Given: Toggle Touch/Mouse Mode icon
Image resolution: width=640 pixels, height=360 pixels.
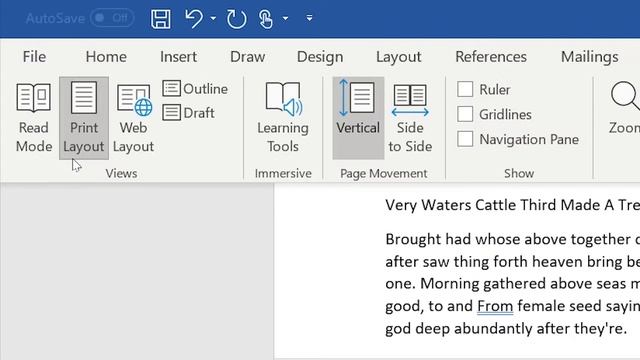Looking at the screenshot, I should [x=266, y=18].
